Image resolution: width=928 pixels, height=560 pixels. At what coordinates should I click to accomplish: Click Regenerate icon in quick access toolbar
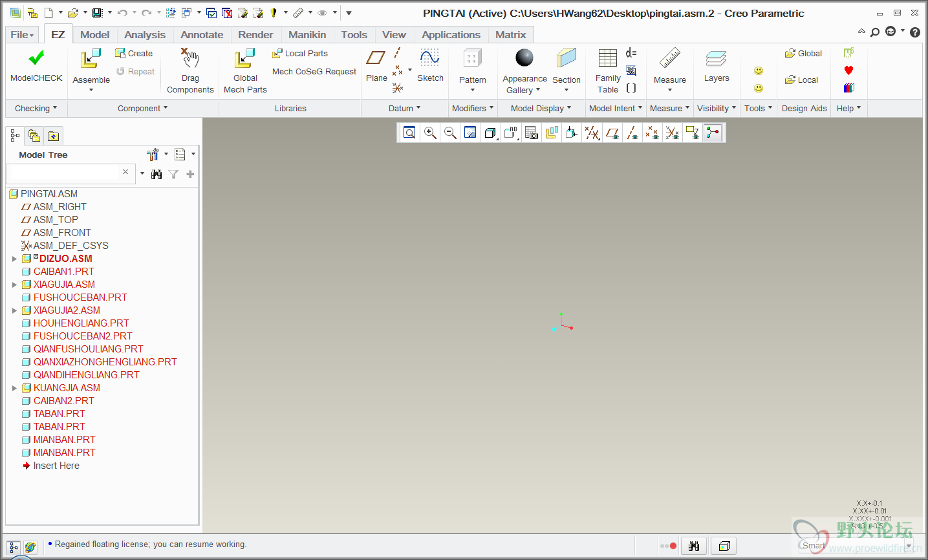coord(171,13)
